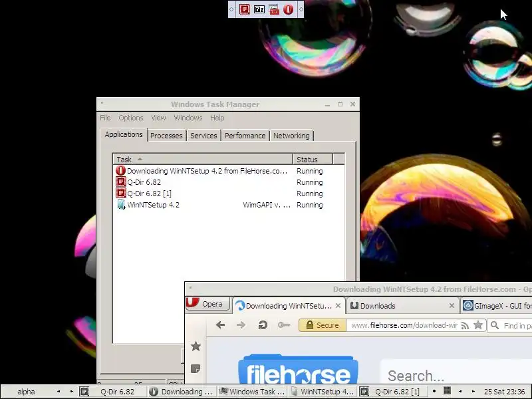Select the Downloading WinNTSetup browser tab
The width and height of the screenshot is (532, 399).
289,306
